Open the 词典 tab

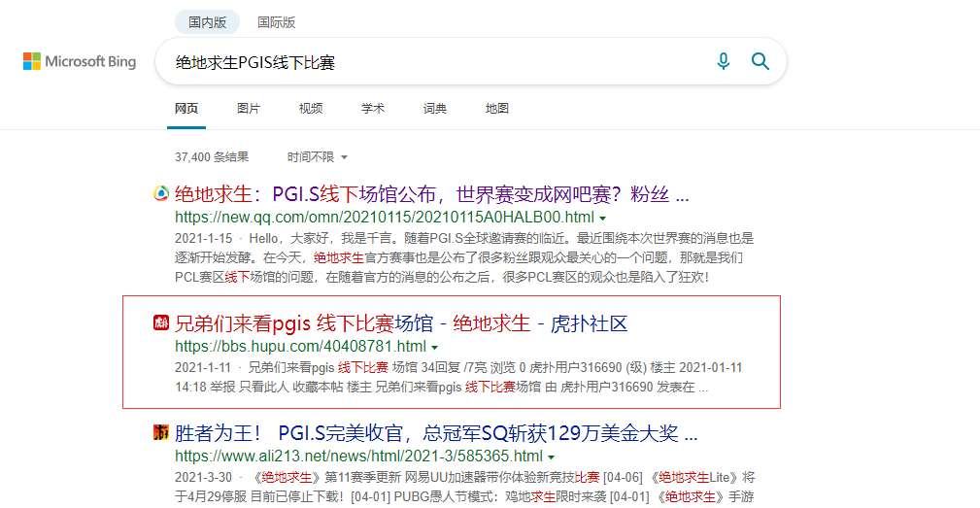[x=435, y=109]
